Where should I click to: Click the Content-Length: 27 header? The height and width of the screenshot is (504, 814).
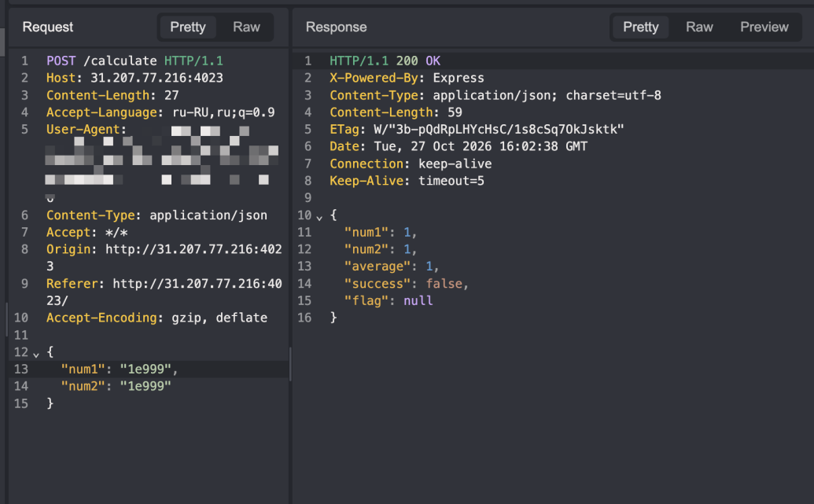(x=112, y=95)
